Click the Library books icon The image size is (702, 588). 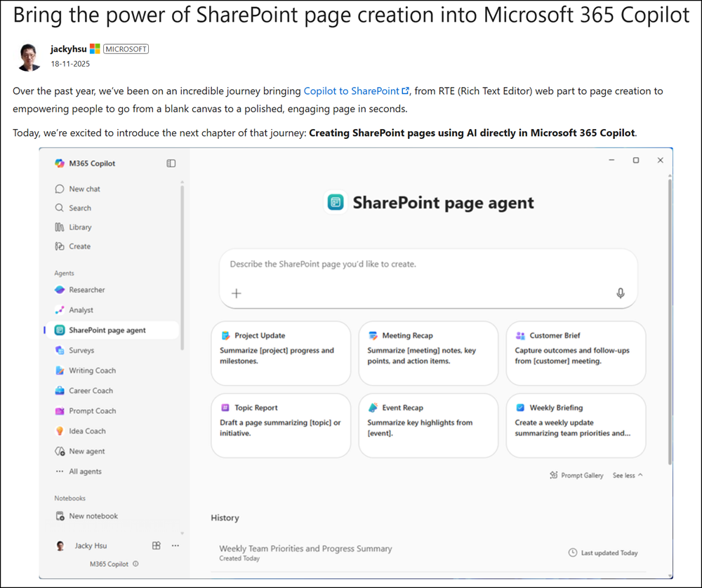coord(60,227)
